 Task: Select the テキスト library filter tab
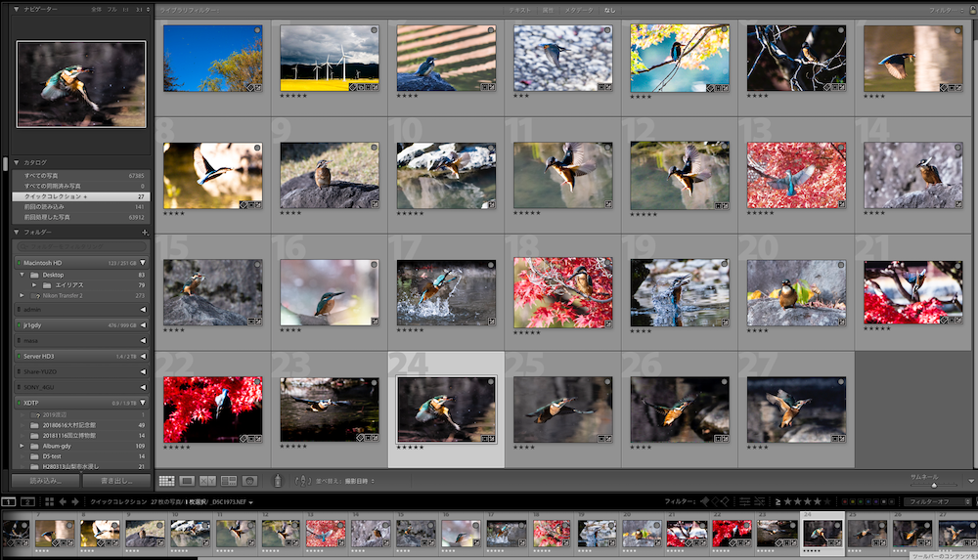pos(520,9)
